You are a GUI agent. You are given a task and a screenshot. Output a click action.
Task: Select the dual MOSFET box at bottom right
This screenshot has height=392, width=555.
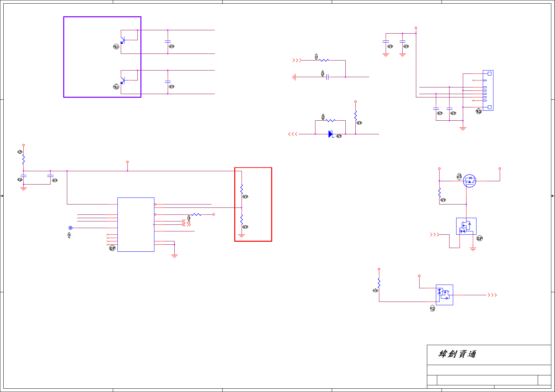(445, 295)
